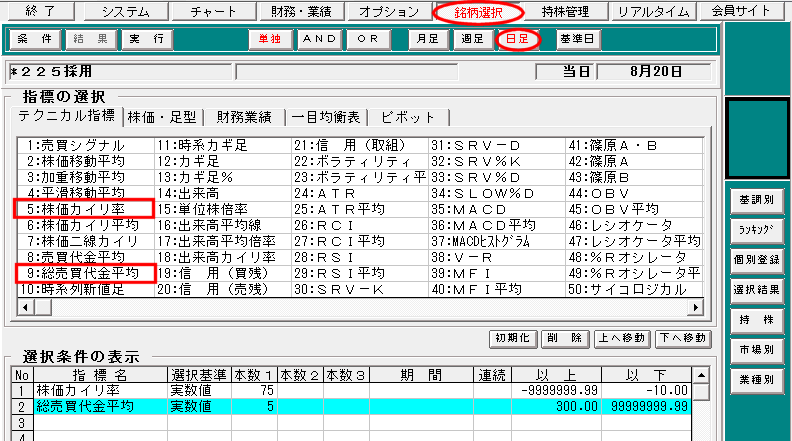
Task: Select 35:MACD in indicator list
Action: (x=471, y=209)
